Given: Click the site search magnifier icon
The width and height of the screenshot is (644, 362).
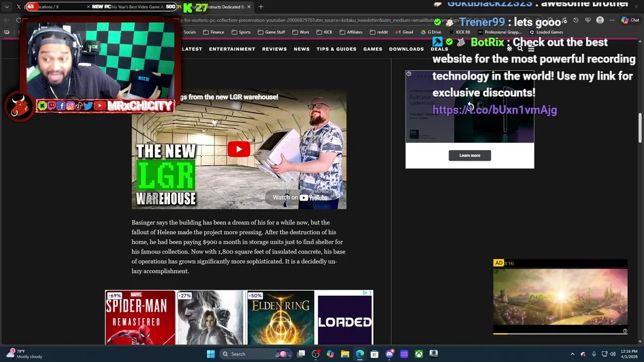Looking at the screenshot, I should (520, 49).
